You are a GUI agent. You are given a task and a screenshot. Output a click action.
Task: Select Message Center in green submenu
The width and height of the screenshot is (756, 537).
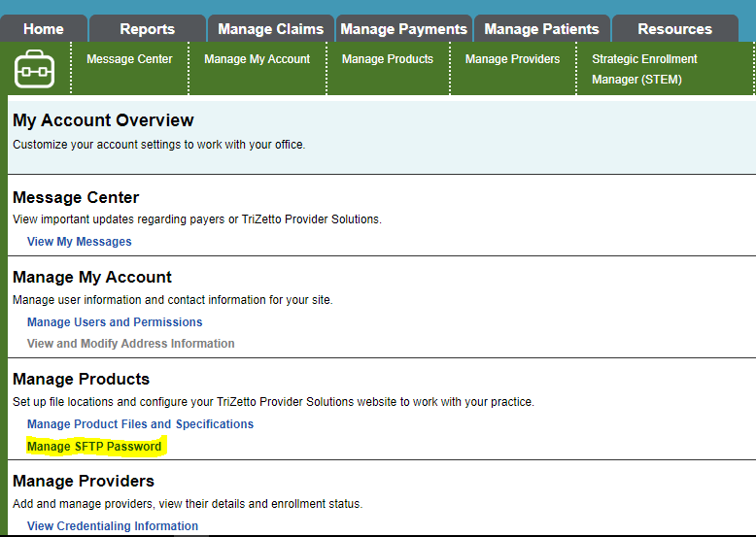(x=129, y=59)
